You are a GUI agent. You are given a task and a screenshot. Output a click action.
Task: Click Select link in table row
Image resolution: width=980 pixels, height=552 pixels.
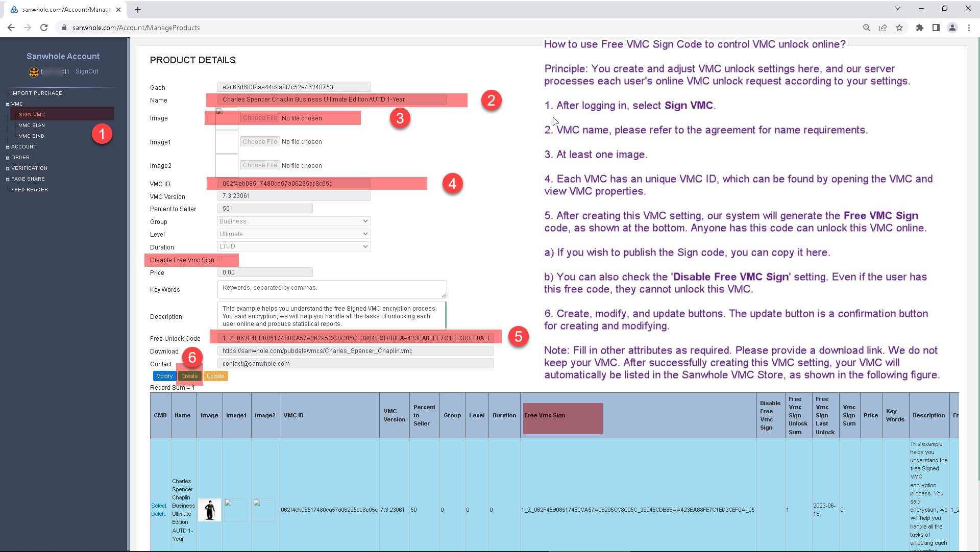tap(159, 506)
